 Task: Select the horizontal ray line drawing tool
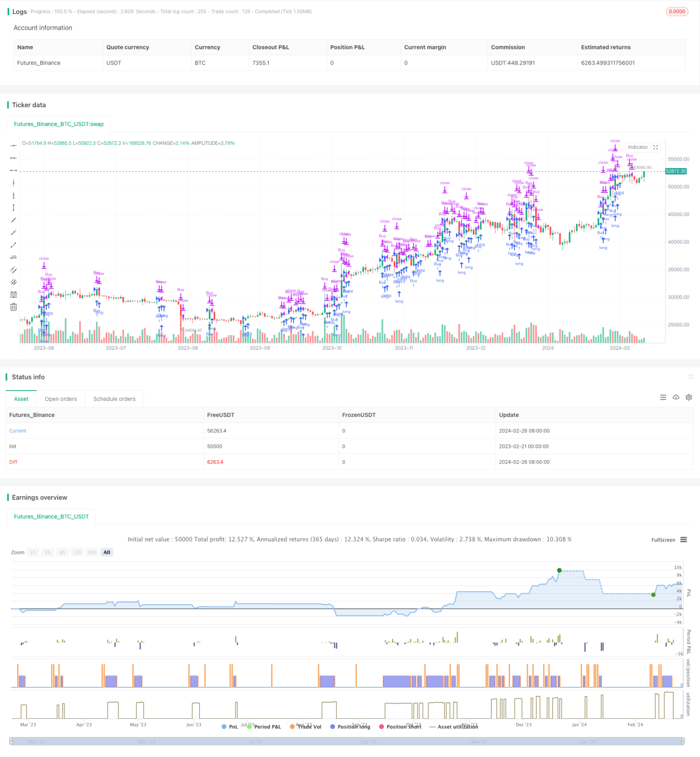pos(13,145)
